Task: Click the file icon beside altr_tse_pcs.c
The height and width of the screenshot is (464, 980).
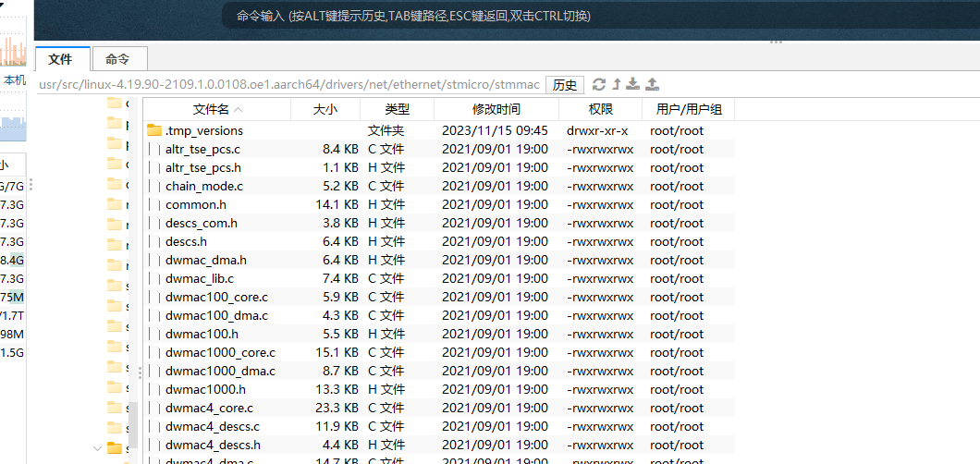Action: [x=154, y=149]
